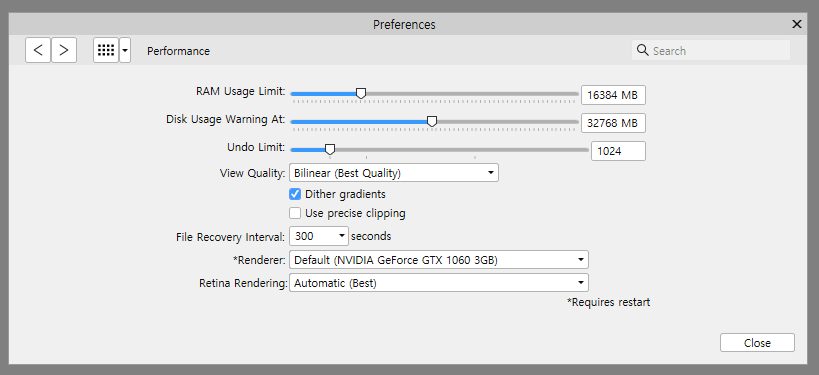
Task: Click the Retina Rendering label
Action: point(243,284)
